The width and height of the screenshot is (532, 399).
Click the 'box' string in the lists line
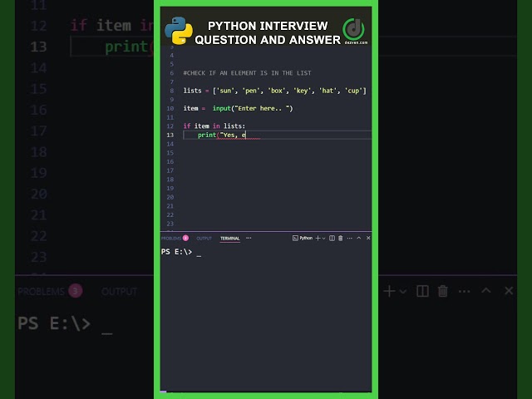tap(276, 91)
